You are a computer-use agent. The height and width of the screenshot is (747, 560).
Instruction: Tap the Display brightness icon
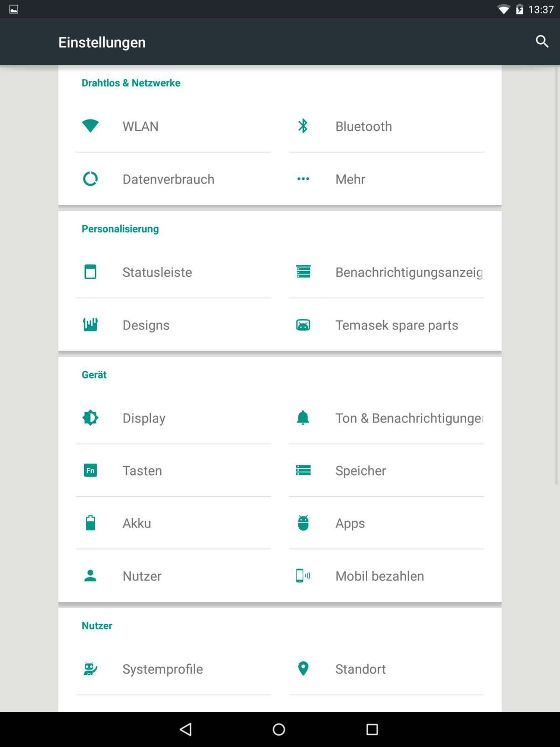click(90, 418)
